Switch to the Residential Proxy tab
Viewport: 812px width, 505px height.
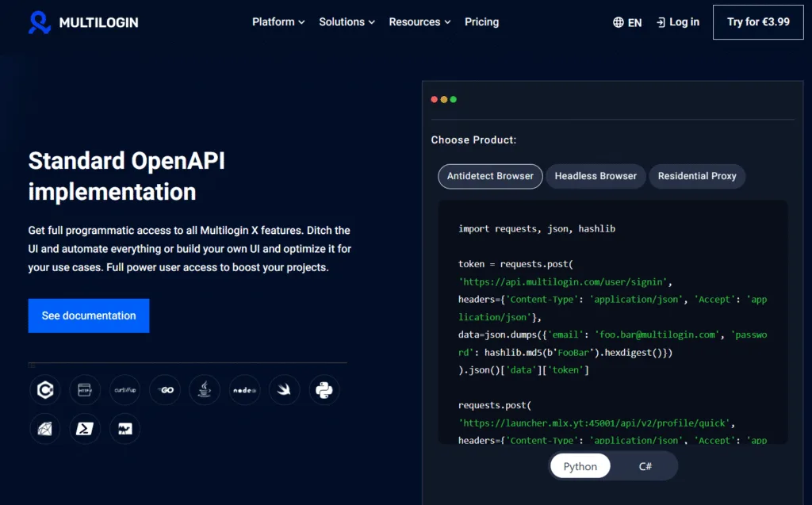click(697, 176)
